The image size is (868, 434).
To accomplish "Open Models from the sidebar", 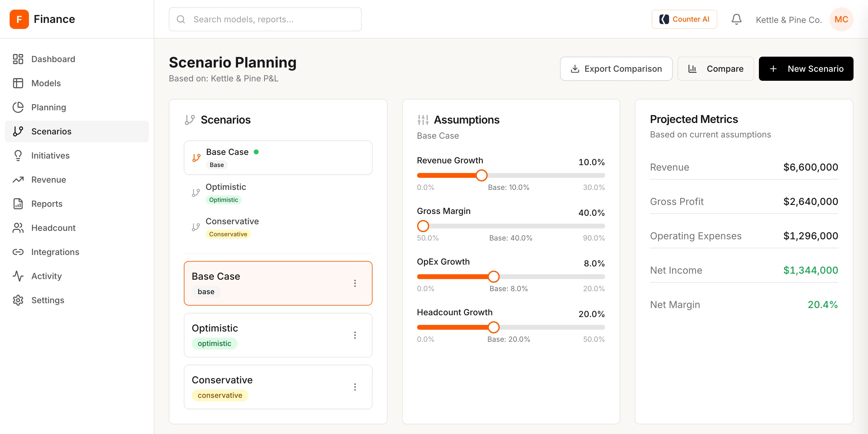I will [x=77, y=83].
